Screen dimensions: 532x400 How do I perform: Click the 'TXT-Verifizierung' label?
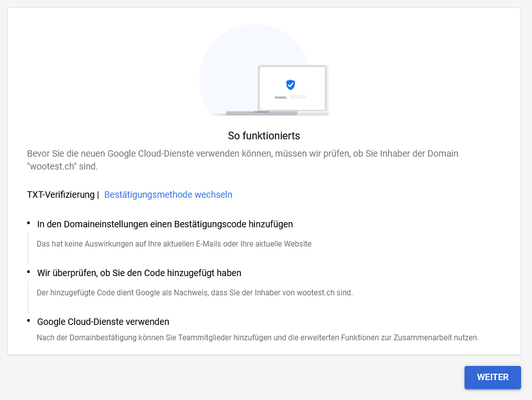point(61,195)
